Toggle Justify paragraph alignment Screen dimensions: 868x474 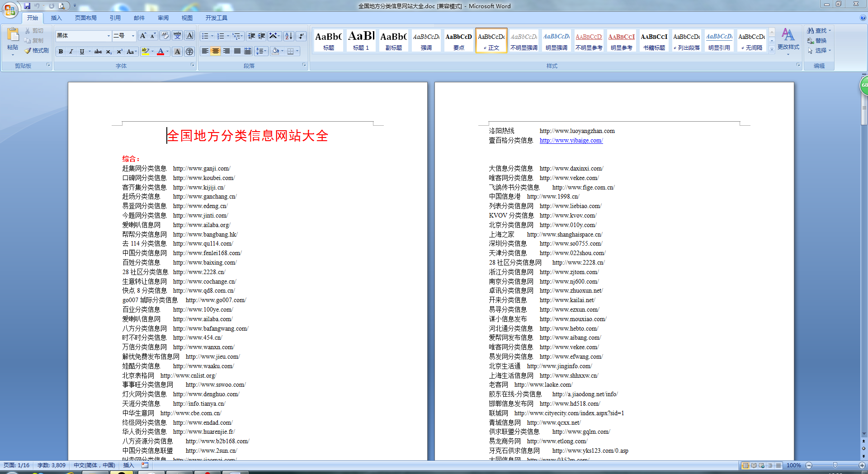(237, 51)
